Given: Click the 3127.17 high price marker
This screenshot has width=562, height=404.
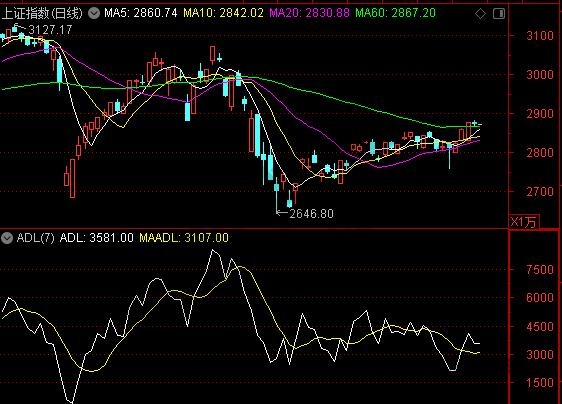Looking at the screenshot, I should [50, 30].
